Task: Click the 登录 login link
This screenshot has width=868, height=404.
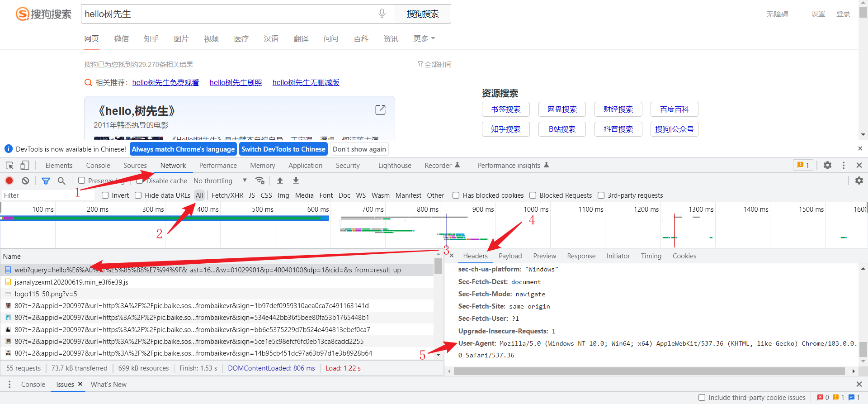Action: point(843,14)
